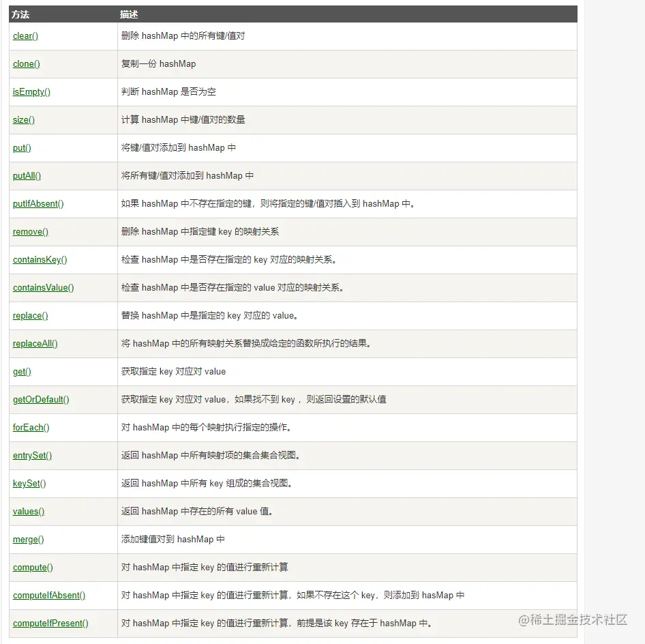Follow the entrySet() link
Viewport: 645px width, 644px height.
(x=33, y=456)
